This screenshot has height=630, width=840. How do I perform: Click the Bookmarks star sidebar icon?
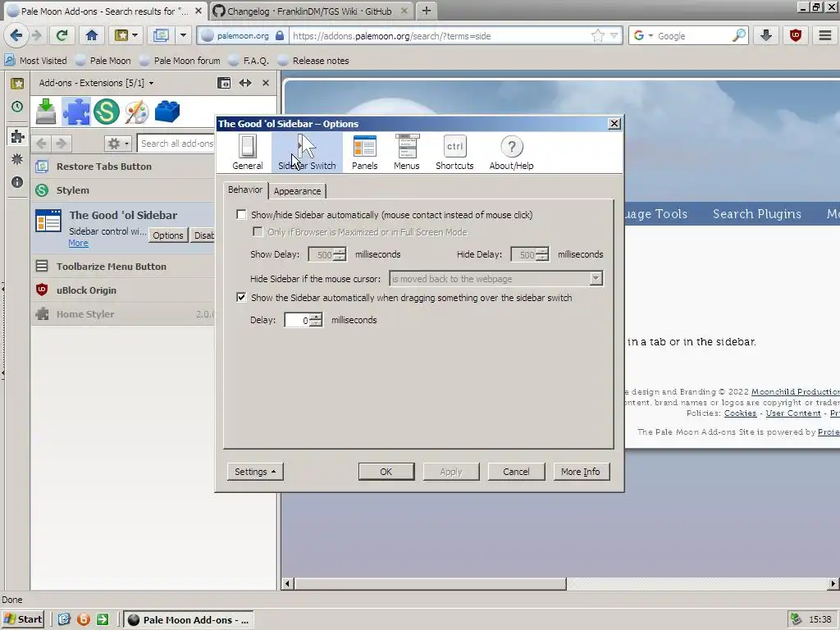pos(17,83)
